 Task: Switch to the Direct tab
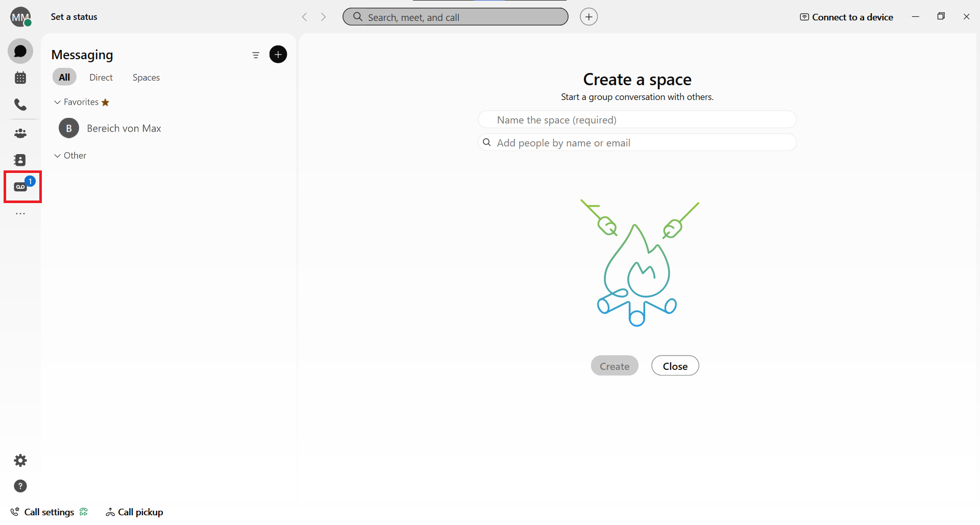(101, 78)
